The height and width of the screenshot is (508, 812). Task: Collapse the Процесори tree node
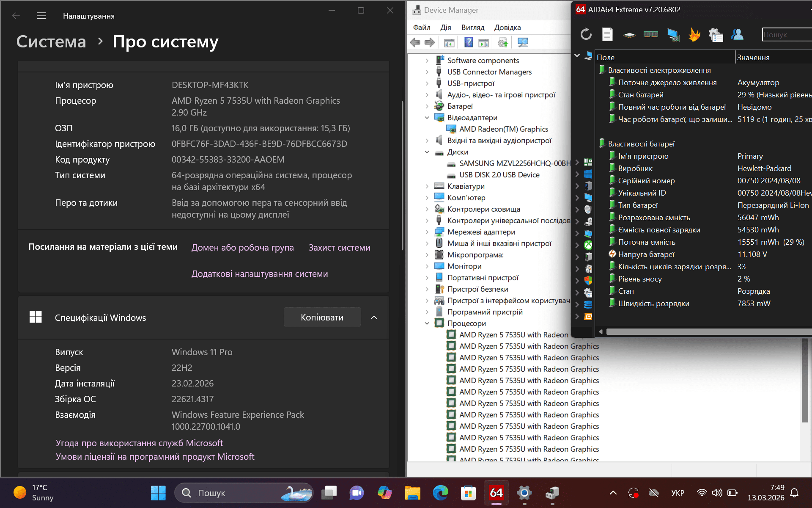tap(427, 323)
